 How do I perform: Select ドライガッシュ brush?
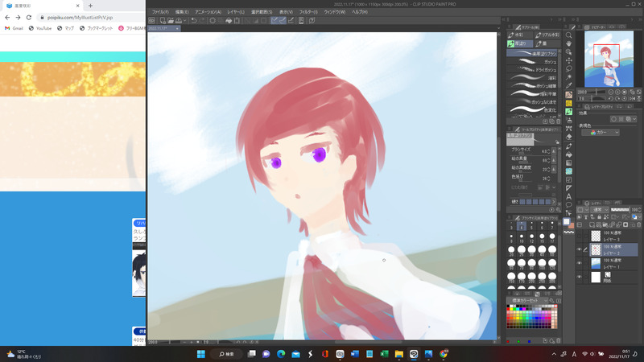point(532,70)
